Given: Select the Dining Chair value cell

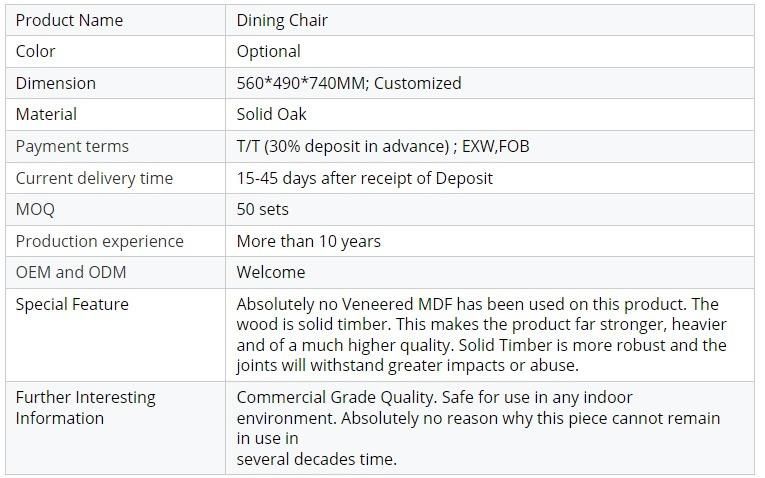Looking at the screenshot, I should [490, 20].
